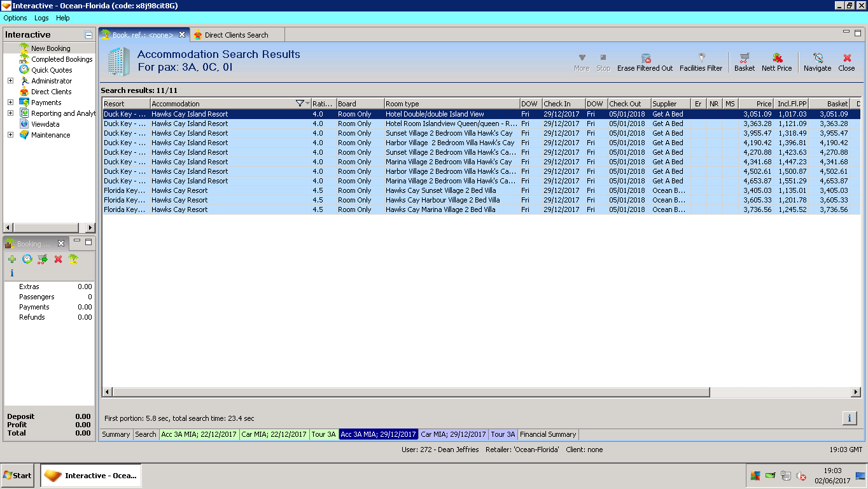Click the red X delete icon in Booking panel
Screen dimensions: 868x489
pos(58,259)
